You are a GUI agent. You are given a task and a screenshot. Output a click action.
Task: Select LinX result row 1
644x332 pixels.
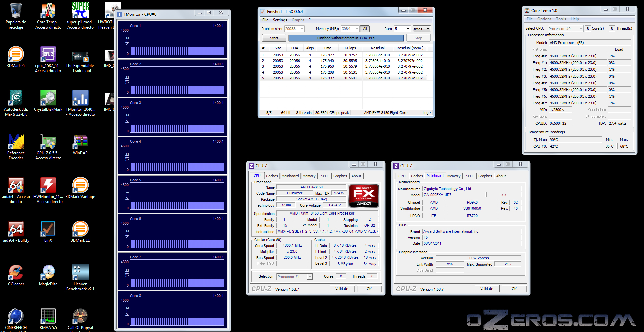pos(344,55)
